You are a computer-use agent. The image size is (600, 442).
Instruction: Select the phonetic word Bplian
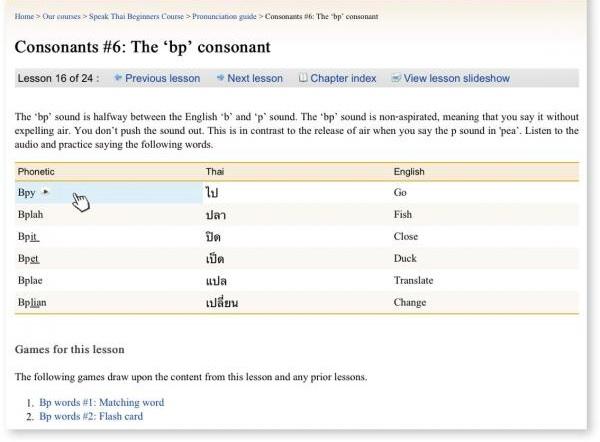click(x=32, y=302)
